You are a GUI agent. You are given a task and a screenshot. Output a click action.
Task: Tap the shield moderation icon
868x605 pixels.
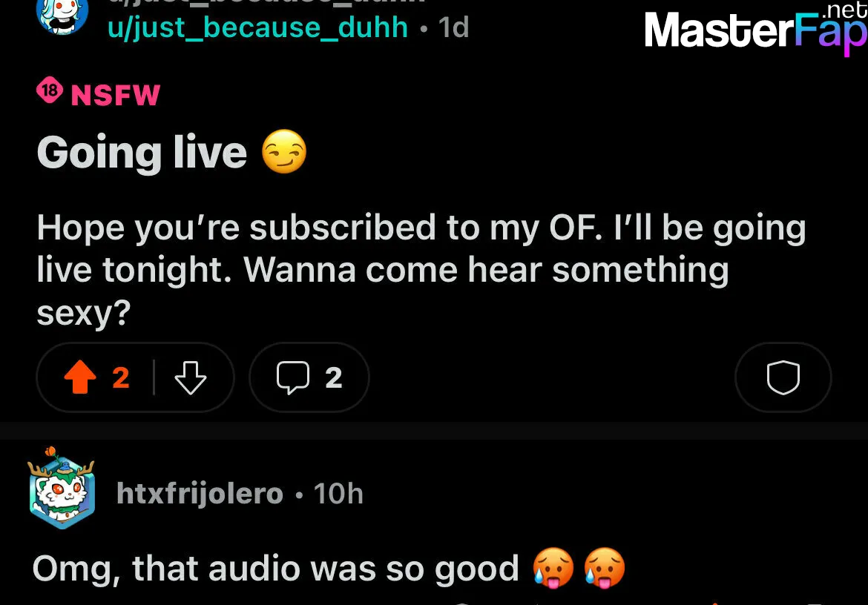click(x=783, y=377)
